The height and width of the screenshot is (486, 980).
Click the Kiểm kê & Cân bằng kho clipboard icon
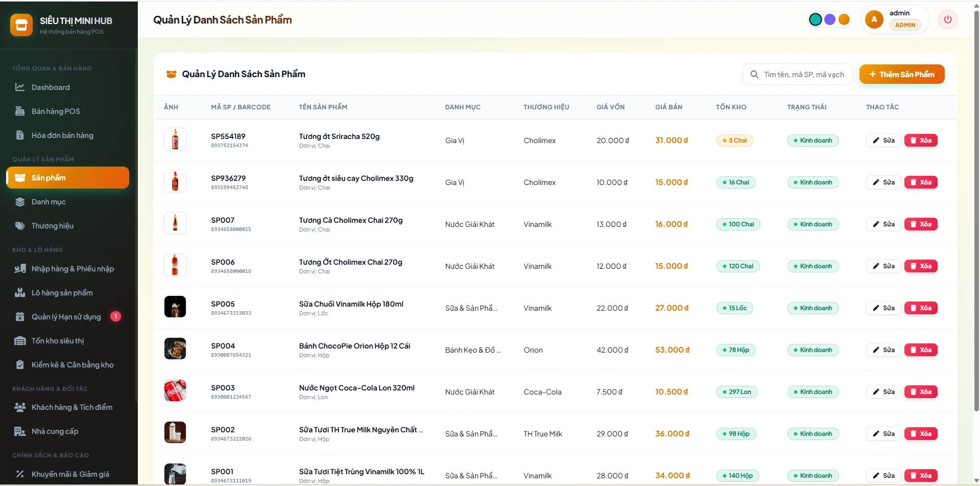[20, 365]
